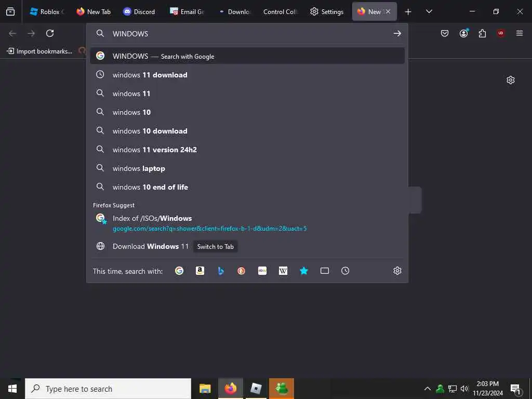Open the Index of /ISOs/Windows bookmark result
Image resolution: width=532 pixels, height=399 pixels.
(247, 223)
